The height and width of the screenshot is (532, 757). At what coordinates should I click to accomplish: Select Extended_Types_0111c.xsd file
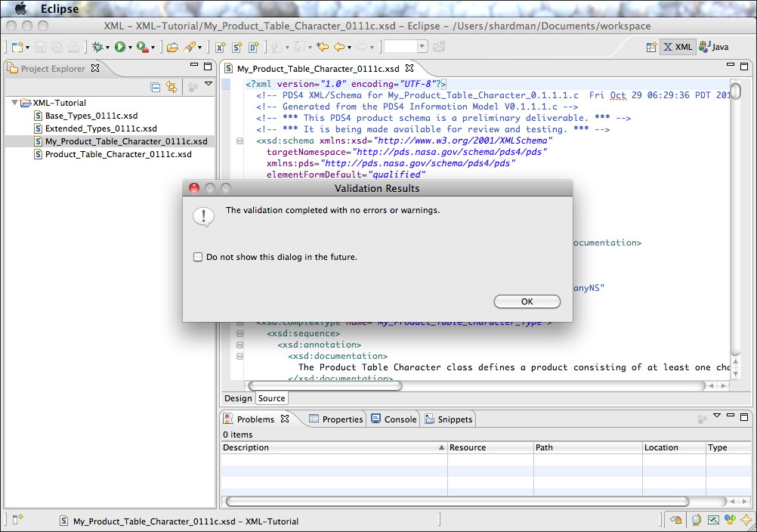click(96, 128)
